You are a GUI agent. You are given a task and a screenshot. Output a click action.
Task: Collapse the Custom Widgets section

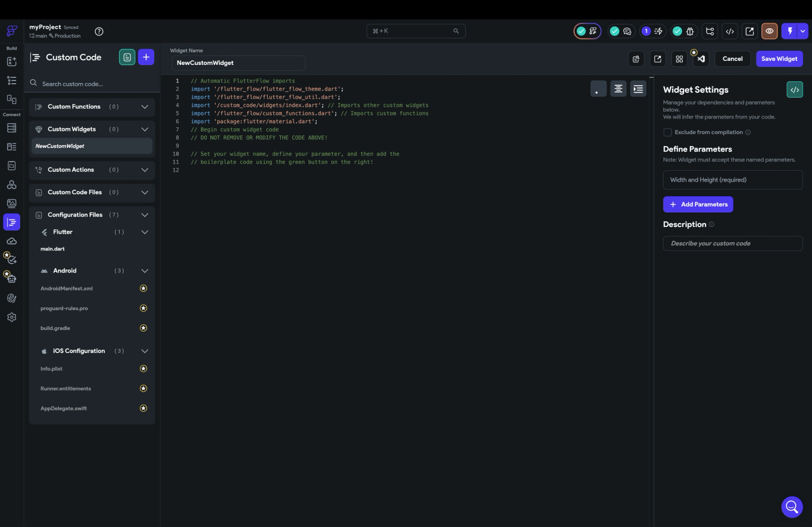coord(145,129)
